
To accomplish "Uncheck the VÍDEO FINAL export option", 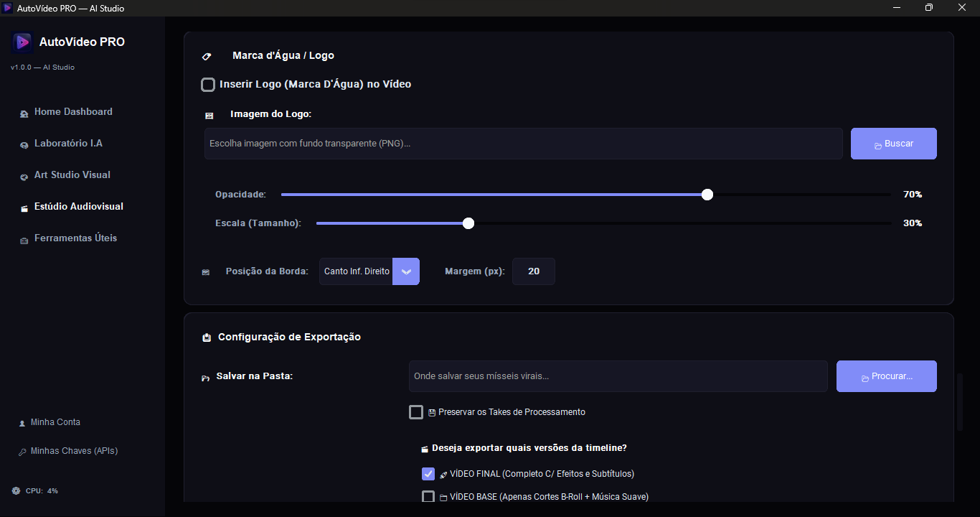I will click(x=428, y=474).
